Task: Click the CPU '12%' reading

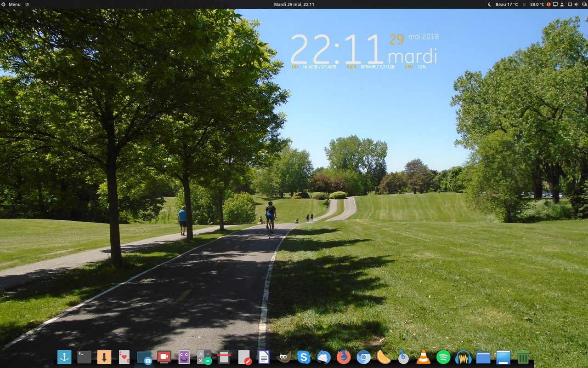Action: coord(422,67)
